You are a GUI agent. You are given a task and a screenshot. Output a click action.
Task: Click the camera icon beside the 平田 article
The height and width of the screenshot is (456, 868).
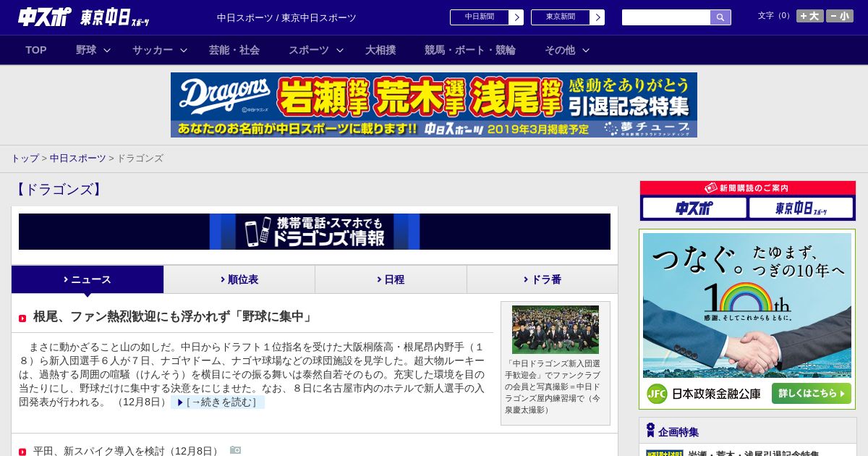coord(235,450)
